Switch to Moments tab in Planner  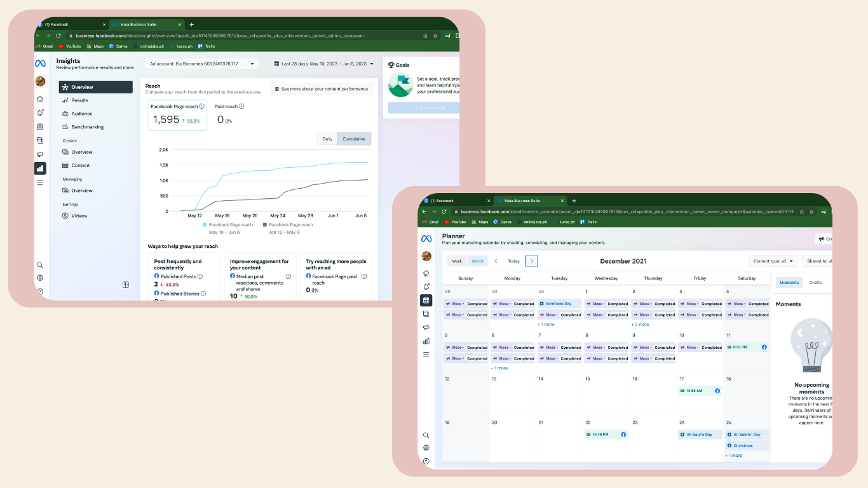point(789,283)
